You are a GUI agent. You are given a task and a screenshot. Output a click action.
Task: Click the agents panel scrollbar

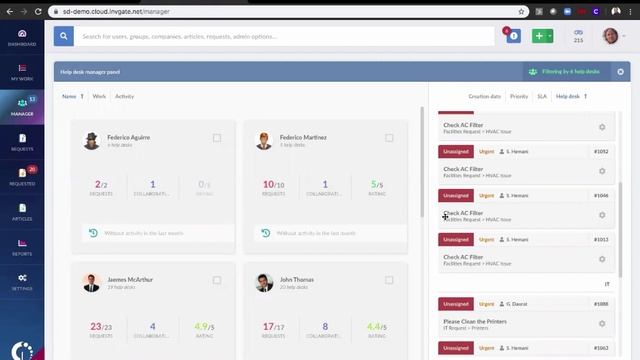pos(422,162)
